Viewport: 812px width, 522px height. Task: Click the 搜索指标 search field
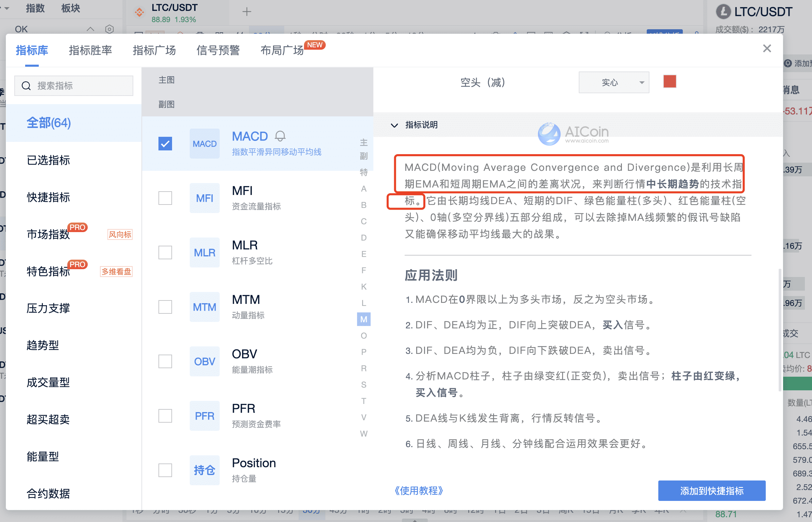74,86
